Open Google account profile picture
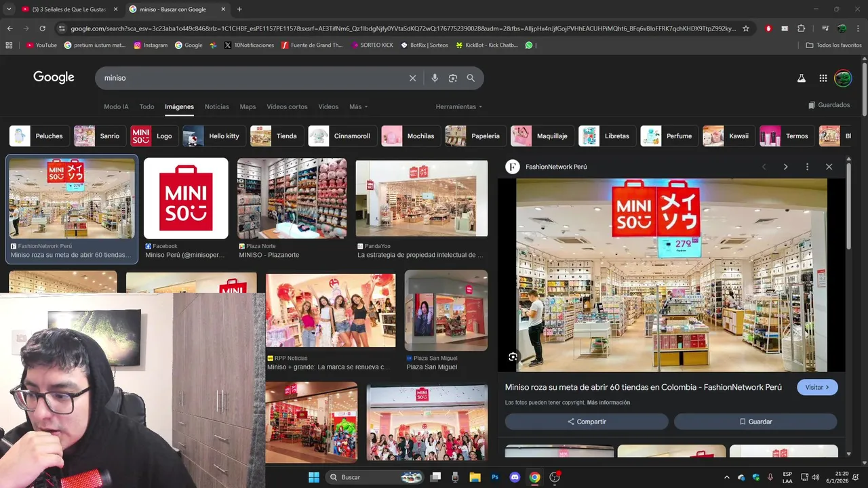 click(x=843, y=78)
